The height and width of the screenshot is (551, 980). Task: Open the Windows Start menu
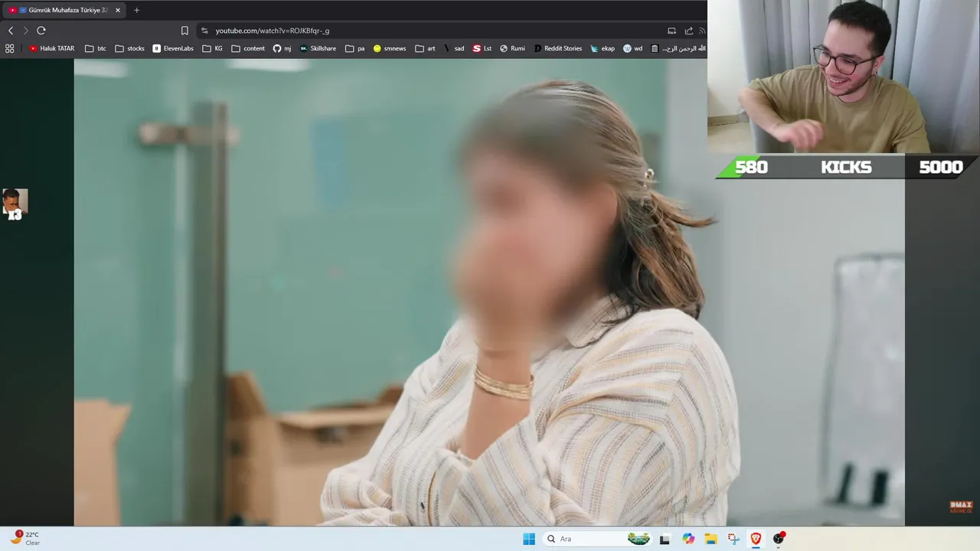[529, 539]
